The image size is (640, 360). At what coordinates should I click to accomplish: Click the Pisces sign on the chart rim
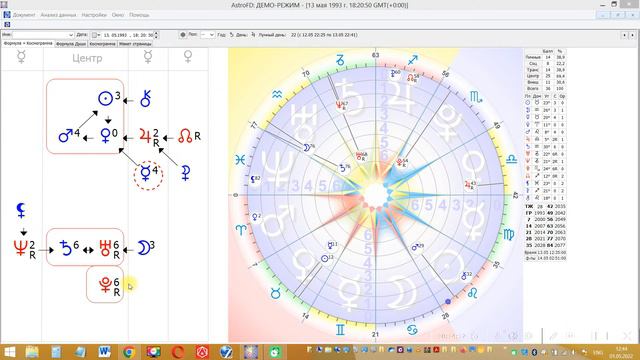click(x=240, y=160)
